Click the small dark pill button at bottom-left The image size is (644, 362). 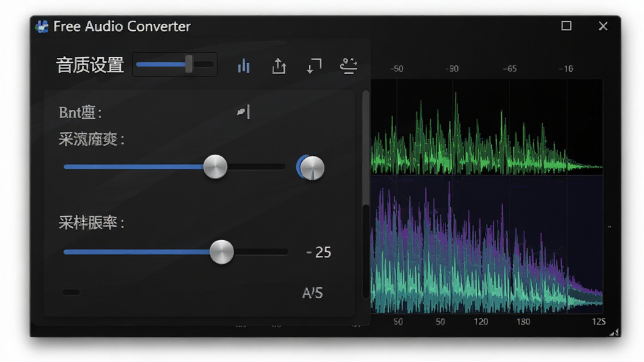(71, 292)
